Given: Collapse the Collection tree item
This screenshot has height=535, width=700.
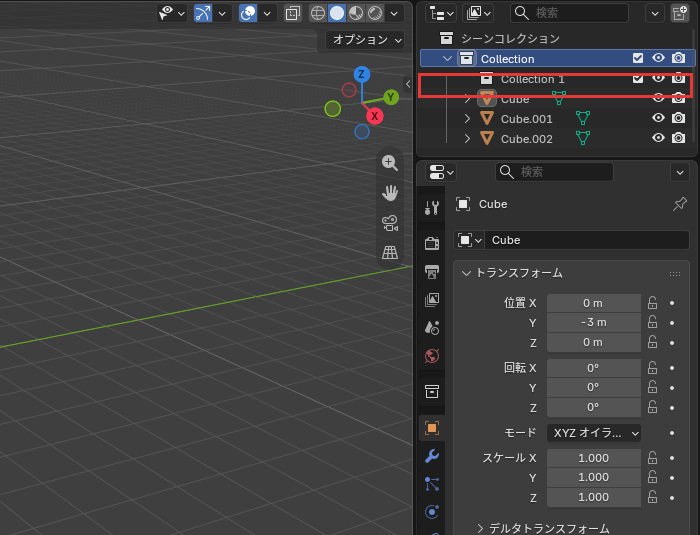Looking at the screenshot, I should (447, 59).
